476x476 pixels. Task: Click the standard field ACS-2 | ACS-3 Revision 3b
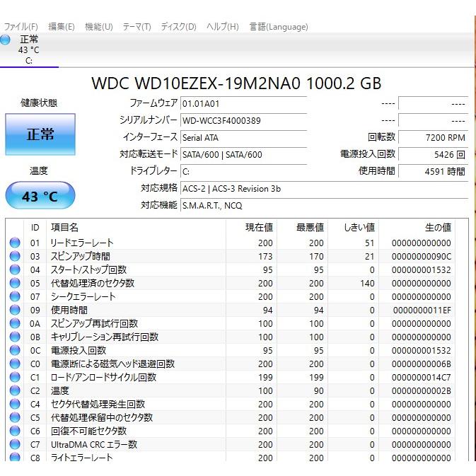click(x=324, y=189)
